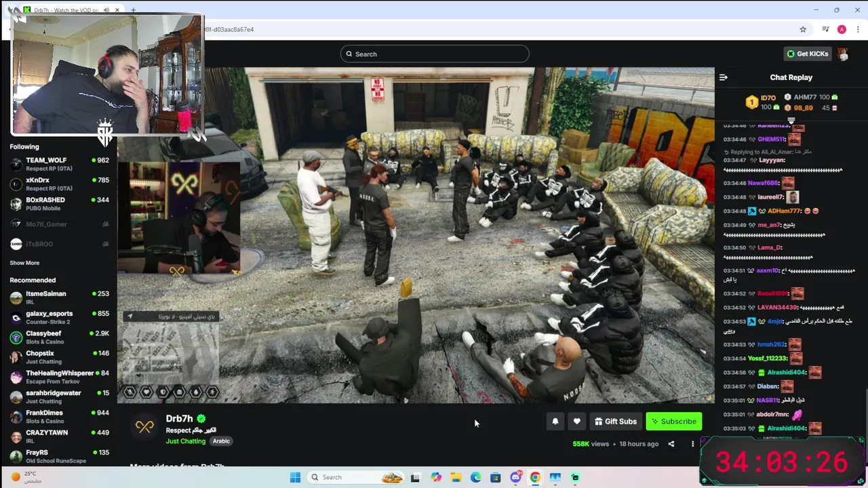The image size is (868, 488).
Task: Click the CRAZYTAWN channel avatar
Action: tap(16, 436)
